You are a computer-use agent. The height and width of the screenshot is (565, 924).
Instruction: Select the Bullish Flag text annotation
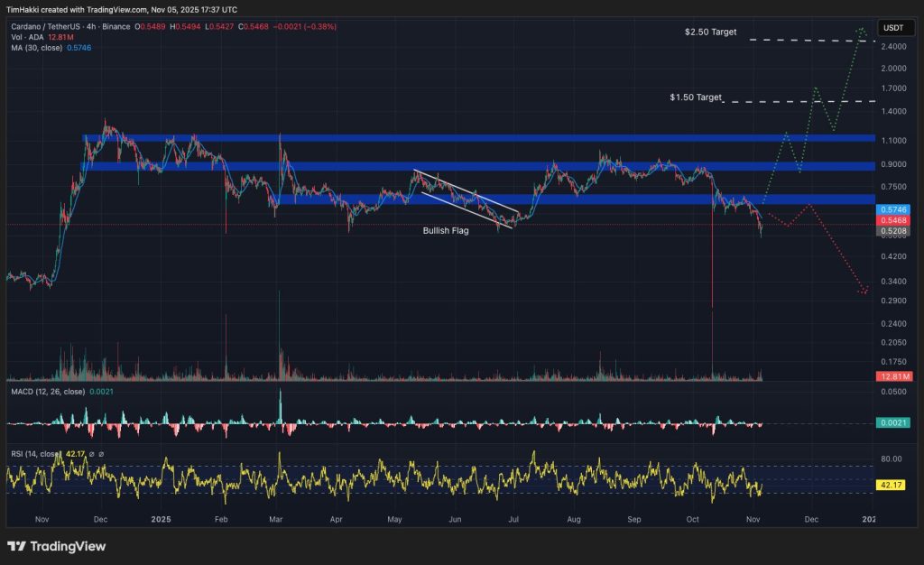pyautogui.click(x=445, y=230)
